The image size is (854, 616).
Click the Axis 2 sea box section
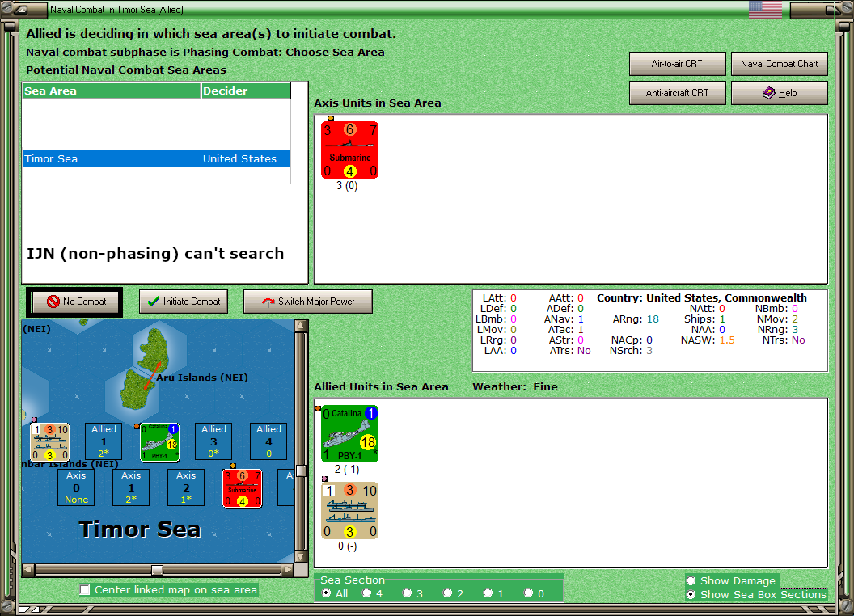click(x=186, y=487)
